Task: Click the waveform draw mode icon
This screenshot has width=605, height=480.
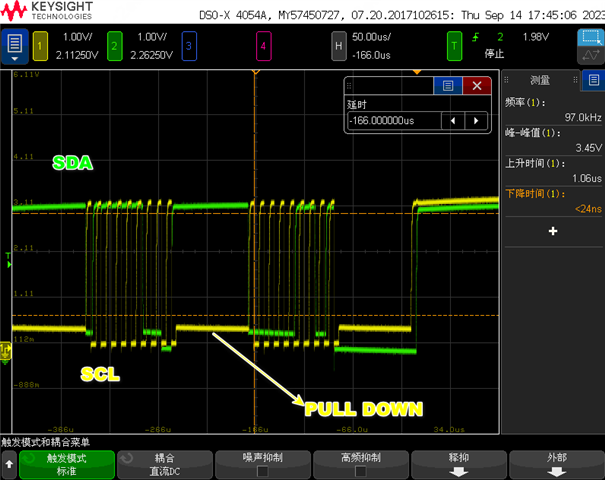Action: coord(590,56)
